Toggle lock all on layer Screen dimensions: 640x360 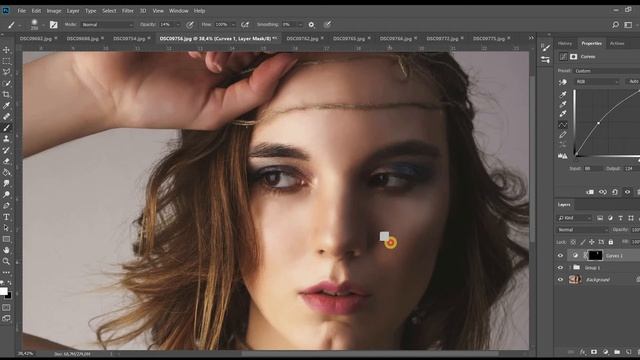tap(611, 242)
